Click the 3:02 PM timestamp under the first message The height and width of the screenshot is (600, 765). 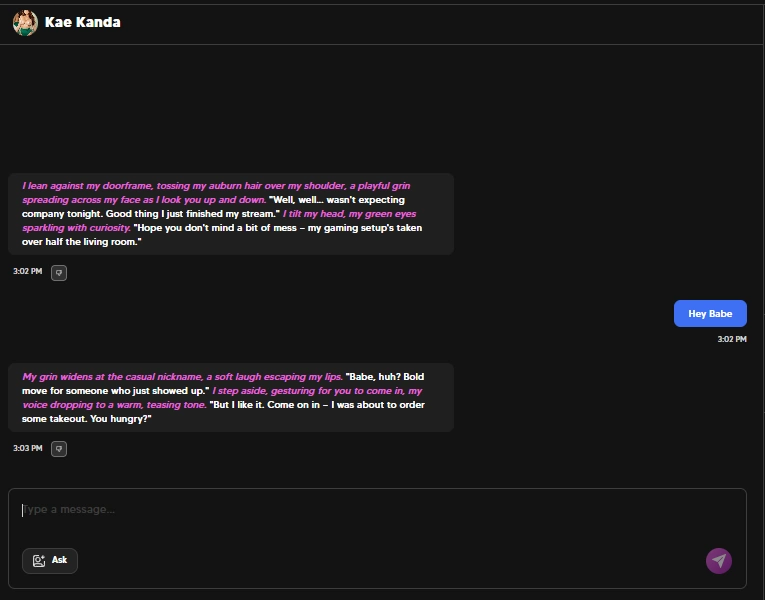(x=28, y=271)
